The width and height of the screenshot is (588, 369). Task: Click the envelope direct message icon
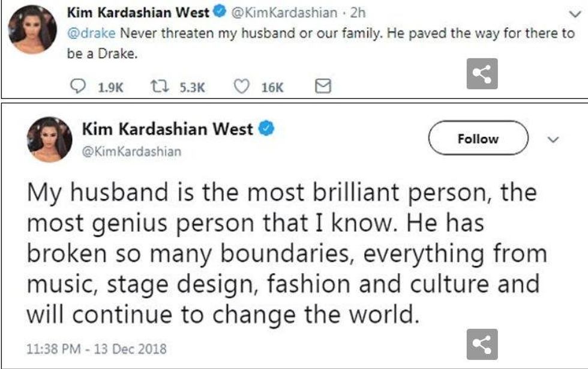[323, 88]
